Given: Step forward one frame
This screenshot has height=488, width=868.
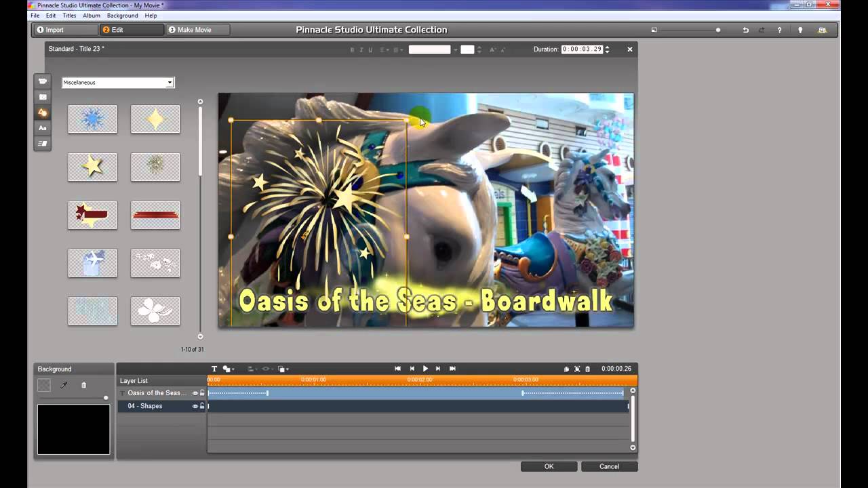Looking at the screenshot, I should coord(438,369).
